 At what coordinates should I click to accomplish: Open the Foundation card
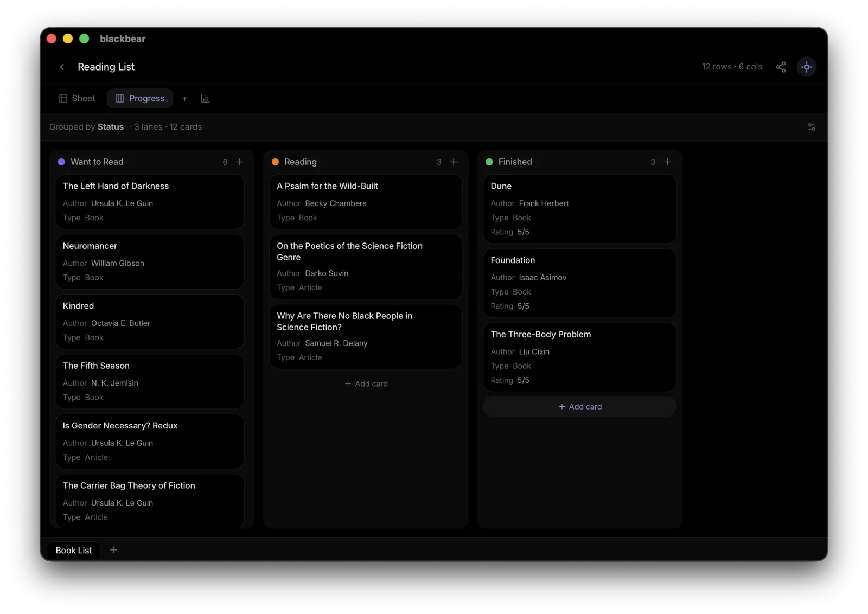pos(580,283)
